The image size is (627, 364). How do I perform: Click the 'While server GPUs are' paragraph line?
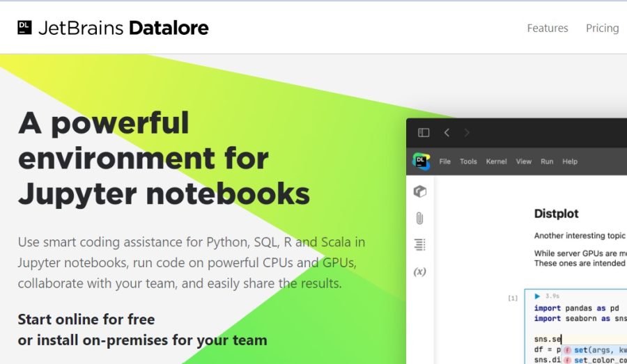tap(580, 253)
